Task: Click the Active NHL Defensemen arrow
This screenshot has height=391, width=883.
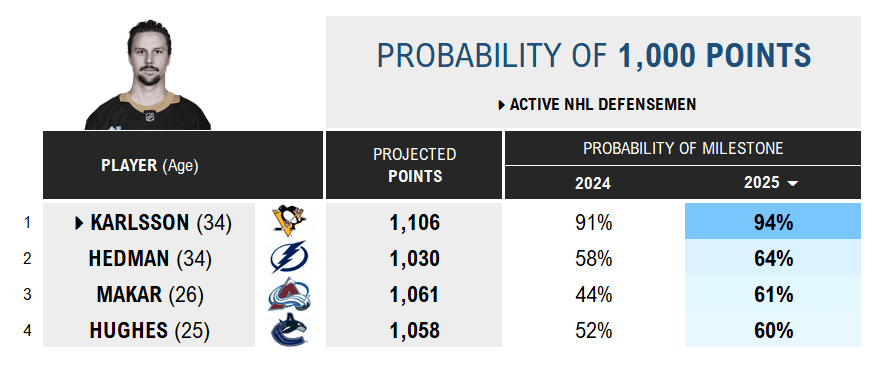Action: [502, 105]
